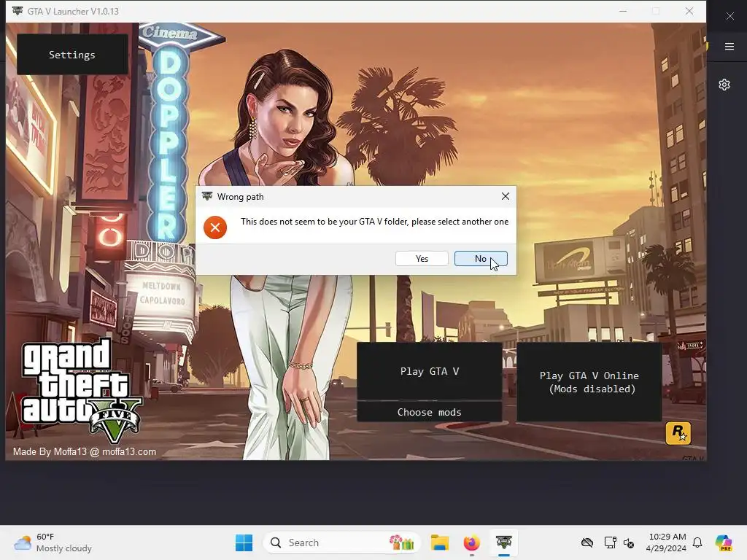747x560 pixels.
Task: Click the Play GTA V button
Action: [x=429, y=371]
